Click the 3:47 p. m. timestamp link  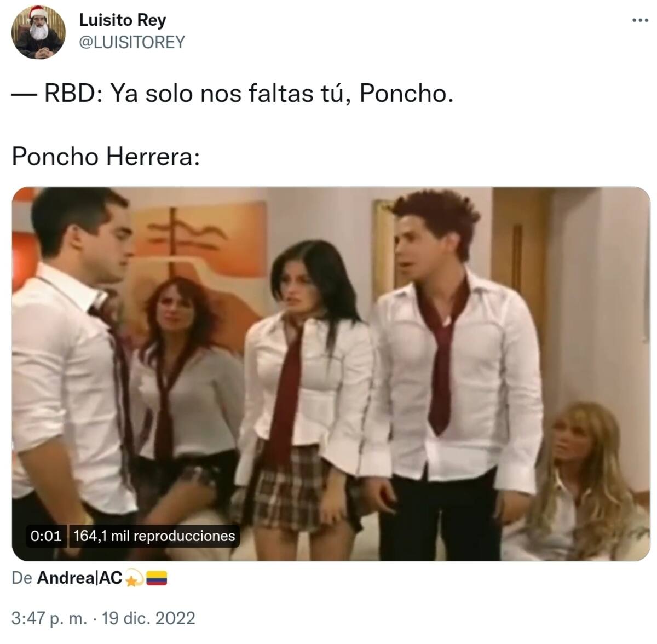coord(49,618)
